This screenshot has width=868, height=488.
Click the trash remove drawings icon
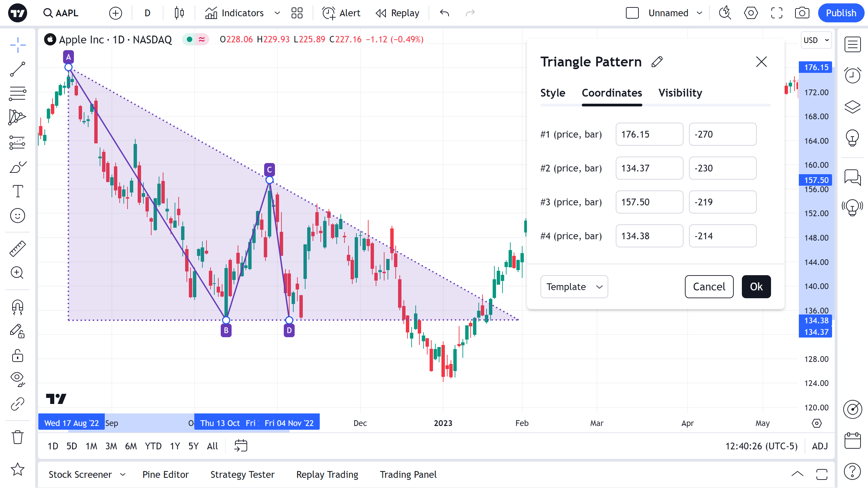[18, 437]
